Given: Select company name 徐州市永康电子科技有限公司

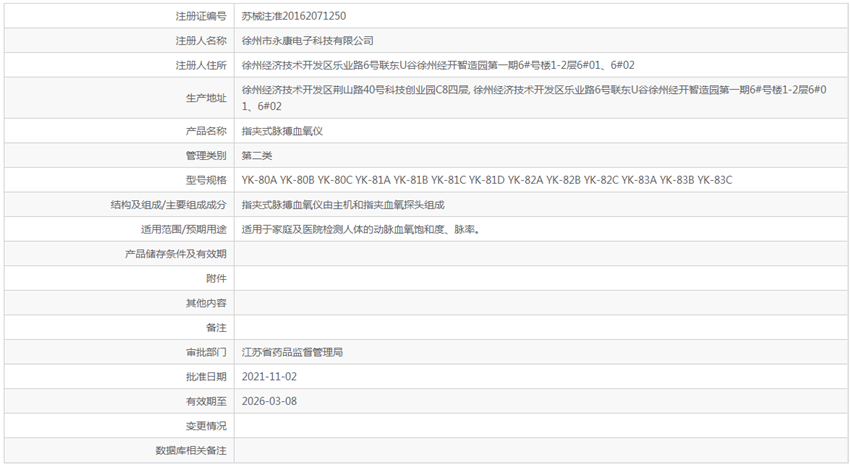Looking at the screenshot, I should (307, 41).
